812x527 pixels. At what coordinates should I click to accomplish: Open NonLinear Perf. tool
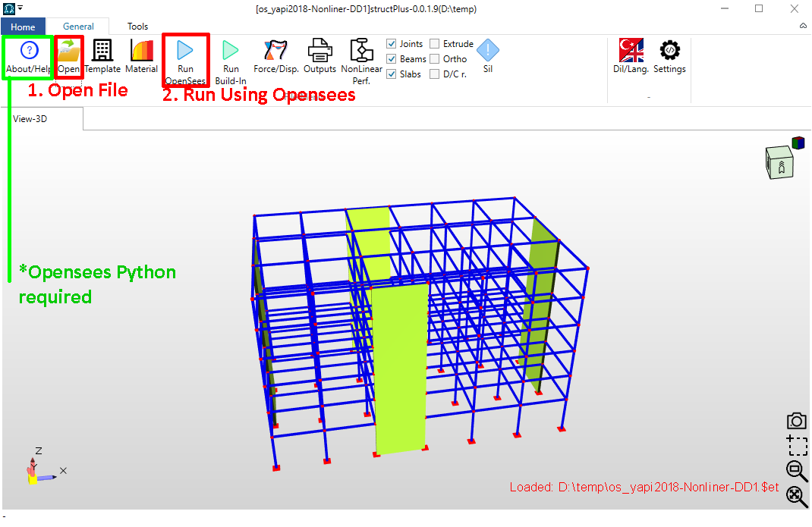[x=361, y=61]
